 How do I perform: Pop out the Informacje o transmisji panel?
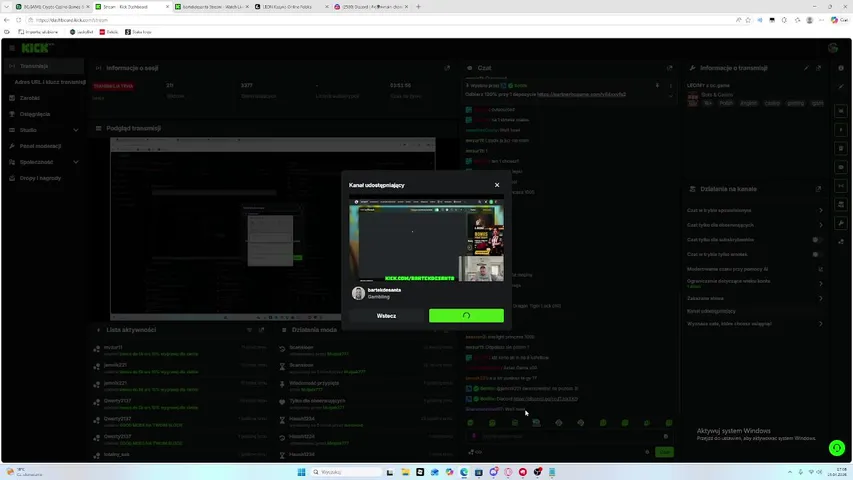click(x=818, y=68)
